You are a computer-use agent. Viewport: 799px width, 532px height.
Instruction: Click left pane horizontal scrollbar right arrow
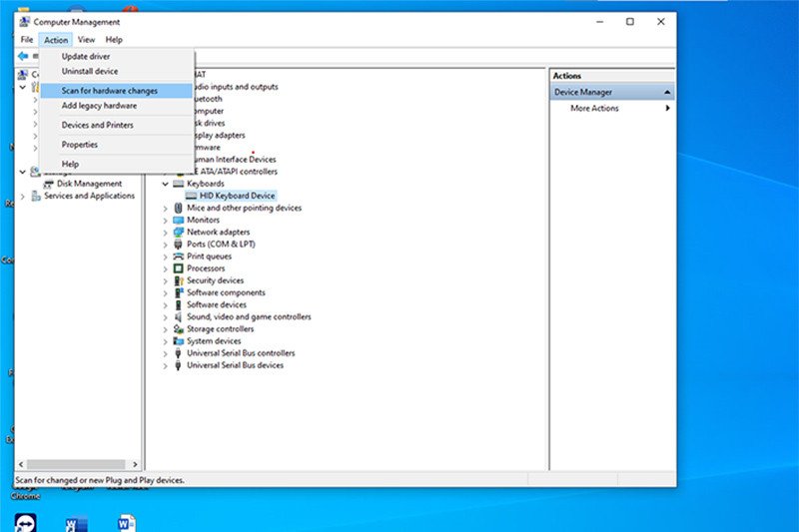pos(135,464)
